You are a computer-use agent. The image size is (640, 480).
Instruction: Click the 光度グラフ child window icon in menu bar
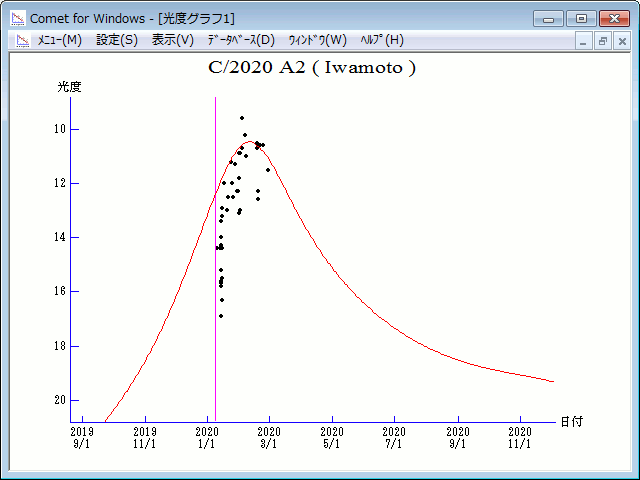[x=23, y=40]
